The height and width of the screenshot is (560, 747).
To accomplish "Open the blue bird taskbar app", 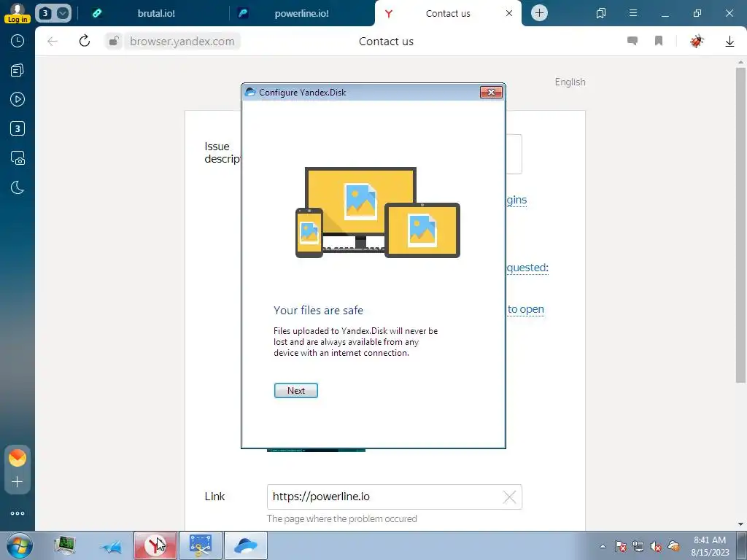I will tap(111, 546).
